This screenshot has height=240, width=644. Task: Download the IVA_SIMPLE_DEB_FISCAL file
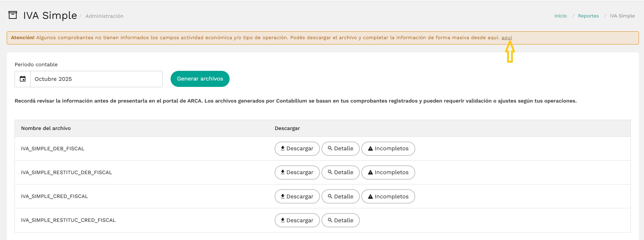point(297,148)
